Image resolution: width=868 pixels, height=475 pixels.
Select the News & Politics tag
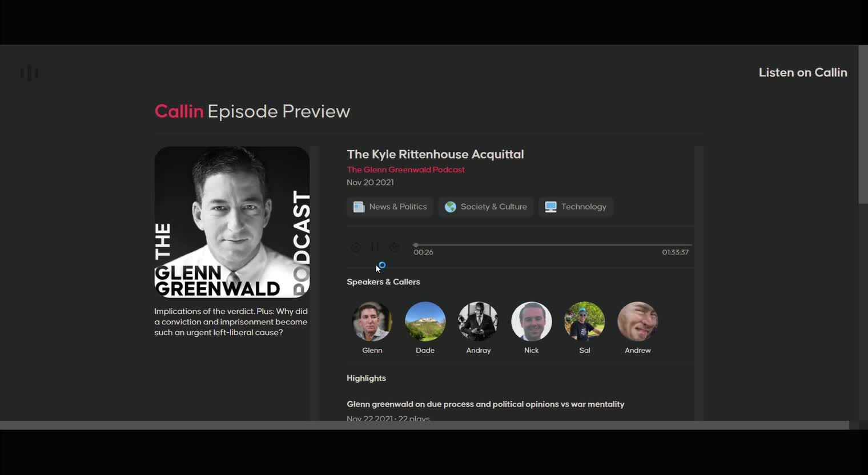click(390, 207)
